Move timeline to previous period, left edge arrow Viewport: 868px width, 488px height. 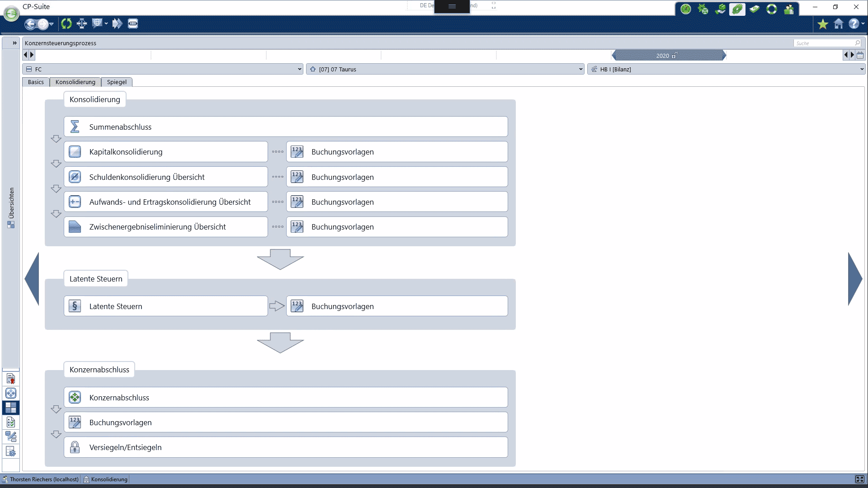tap(25, 55)
